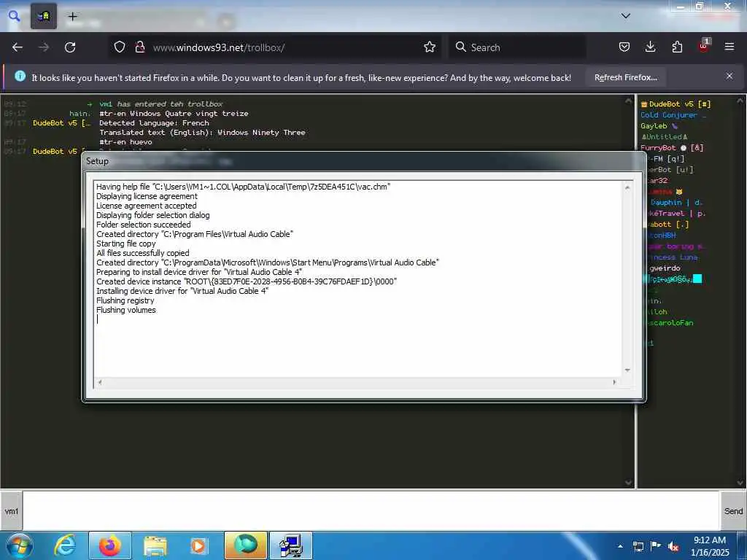The height and width of the screenshot is (560, 747).
Task: Click 'License agreement accepted' log line
Action: tap(146, 206)
